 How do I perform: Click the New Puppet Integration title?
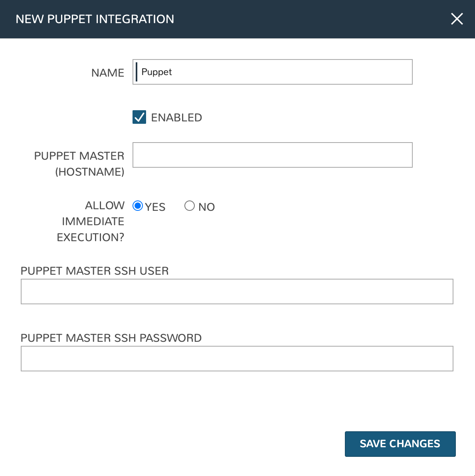click(95, 19)
